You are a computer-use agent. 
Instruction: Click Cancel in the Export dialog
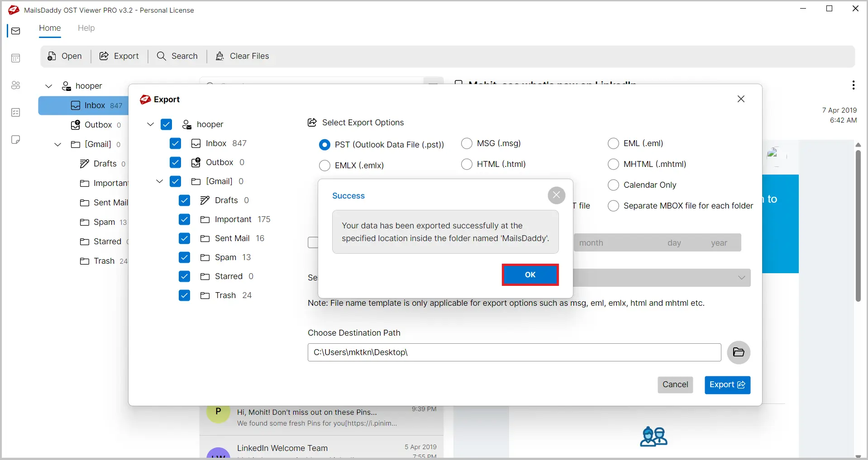click(x=675, y=385)
